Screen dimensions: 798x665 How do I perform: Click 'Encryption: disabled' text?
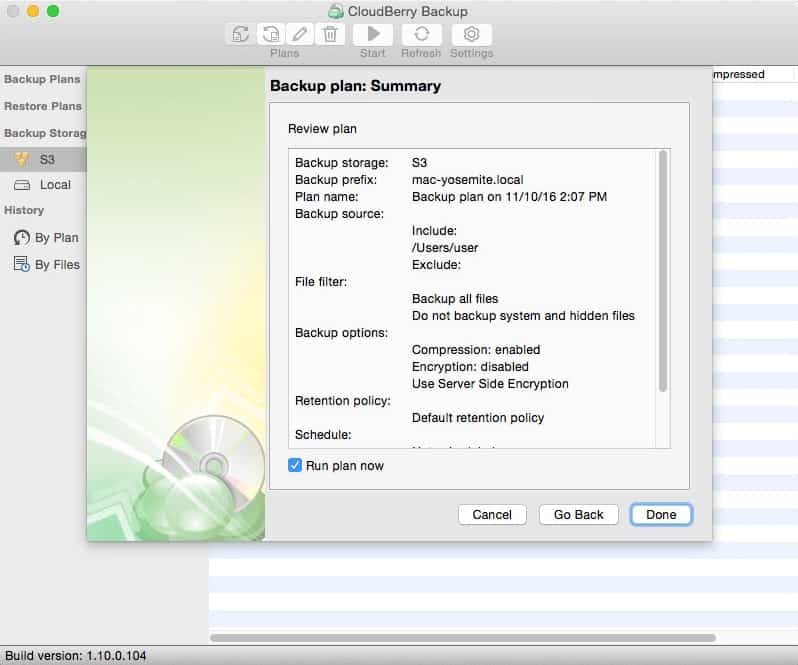(470, 366)
